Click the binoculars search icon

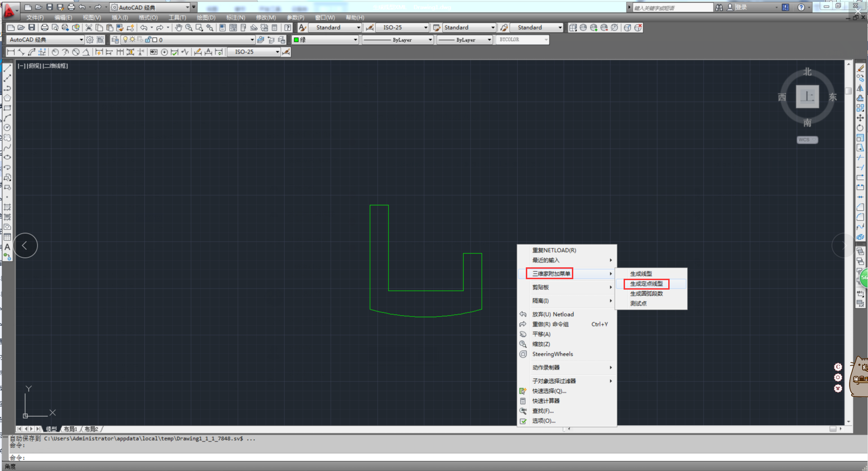pyautogui.click(x=719, y=7)
